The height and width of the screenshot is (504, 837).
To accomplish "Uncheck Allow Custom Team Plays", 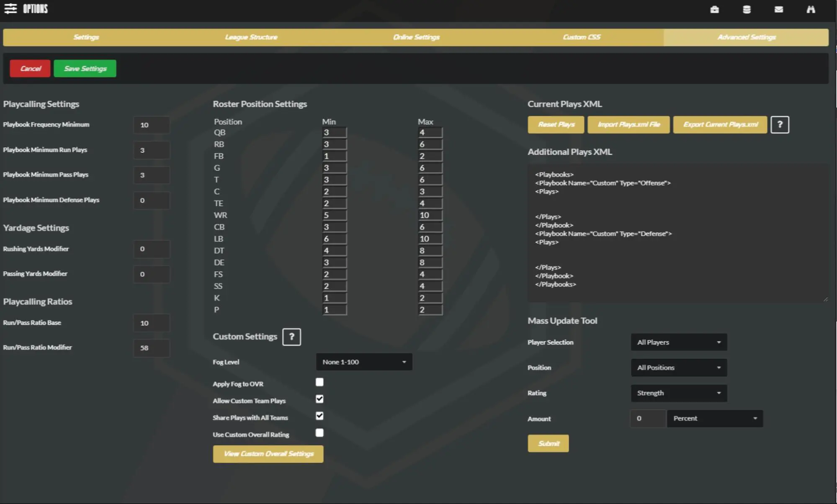I will (319, 399).
